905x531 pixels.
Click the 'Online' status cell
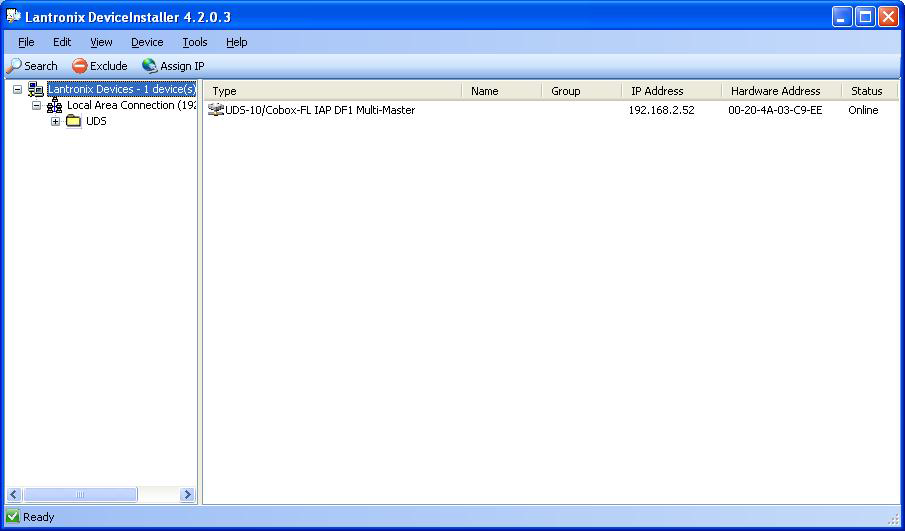coord(863,110)
